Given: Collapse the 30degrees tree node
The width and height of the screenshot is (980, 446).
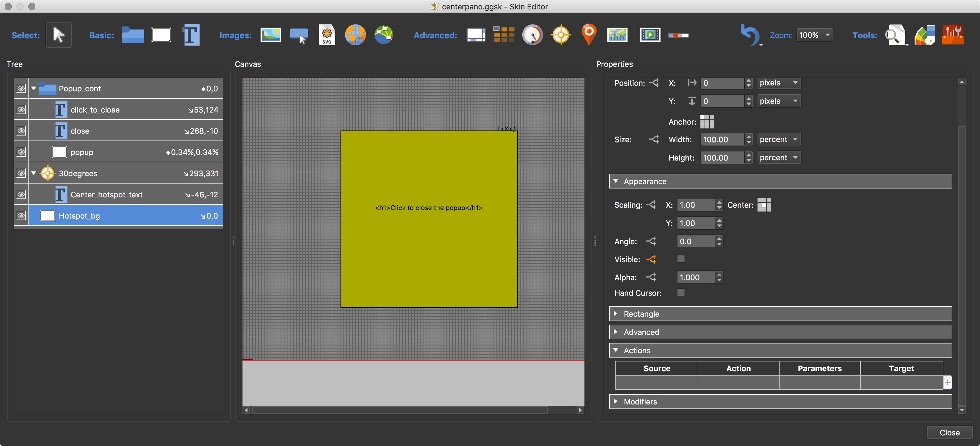Looking at the screenshot, I should [x=34, y=173].
